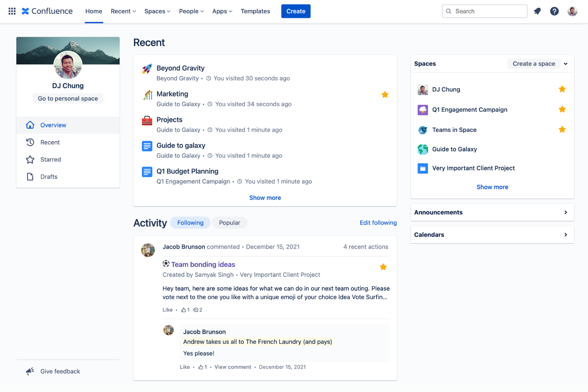
Task: Unstar the Team bonding ideas page
Action: 383,266
